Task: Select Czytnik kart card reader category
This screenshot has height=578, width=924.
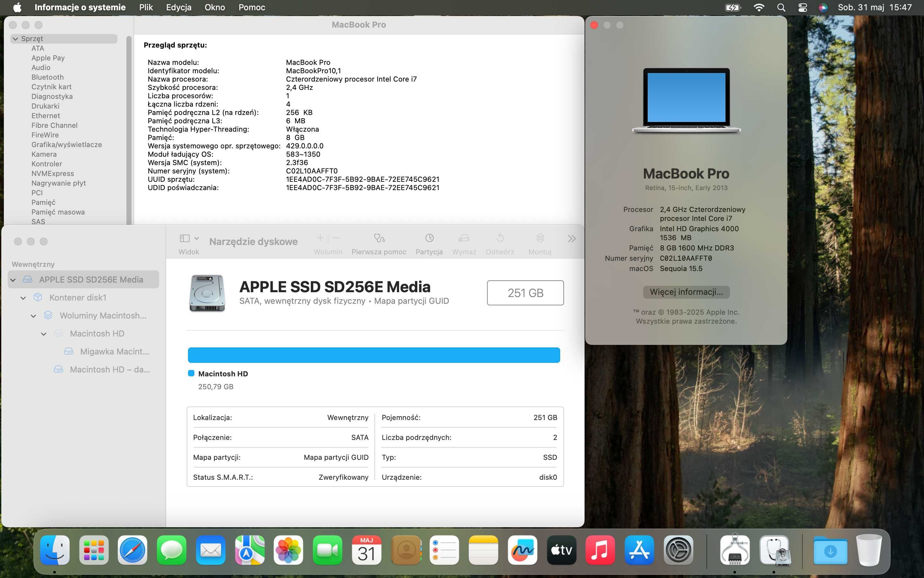Action: 52,87
